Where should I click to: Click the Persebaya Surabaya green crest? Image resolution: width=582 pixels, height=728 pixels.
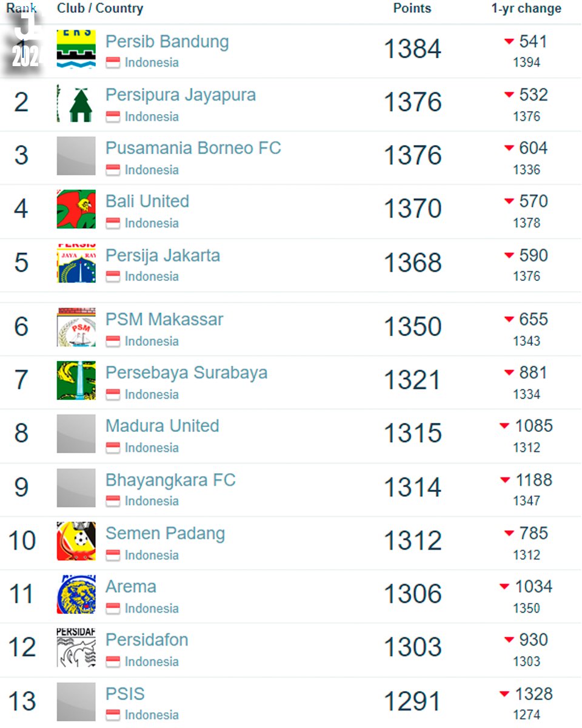point(76,380)
